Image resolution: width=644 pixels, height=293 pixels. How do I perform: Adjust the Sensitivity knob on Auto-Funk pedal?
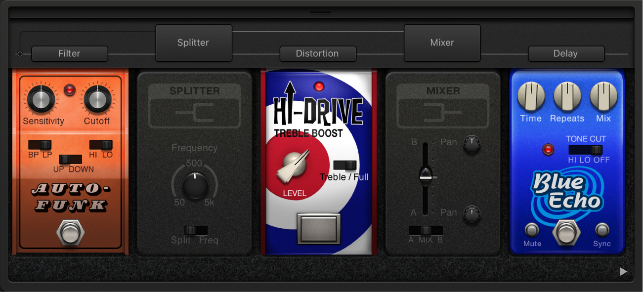click(x=42, y=98)
